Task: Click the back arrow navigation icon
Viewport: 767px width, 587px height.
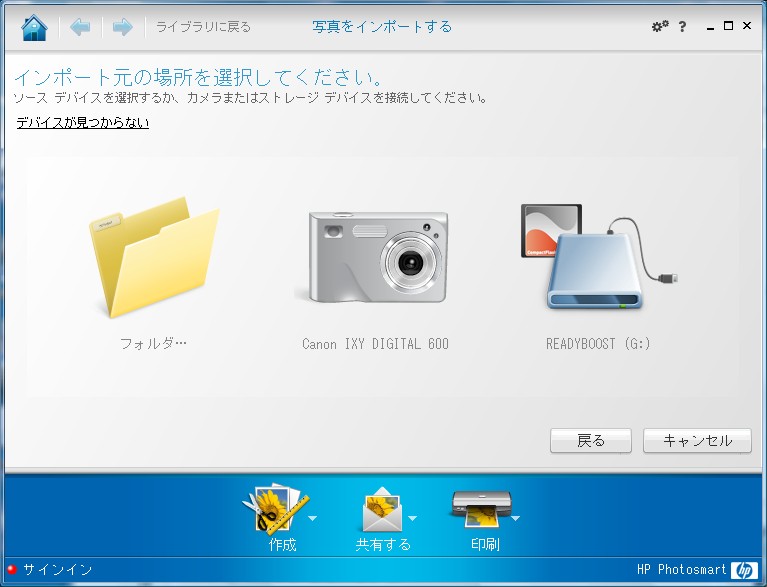Action: coord(80,27)
